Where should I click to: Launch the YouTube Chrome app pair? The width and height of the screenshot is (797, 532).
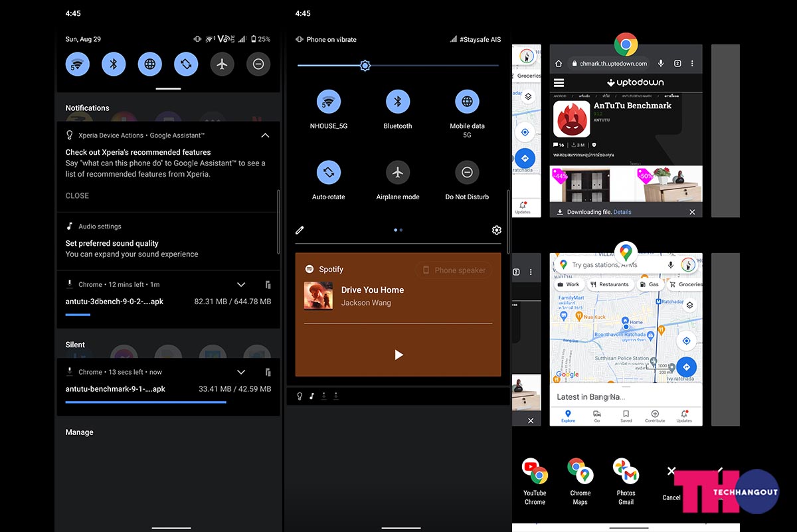tap(535, 482)
